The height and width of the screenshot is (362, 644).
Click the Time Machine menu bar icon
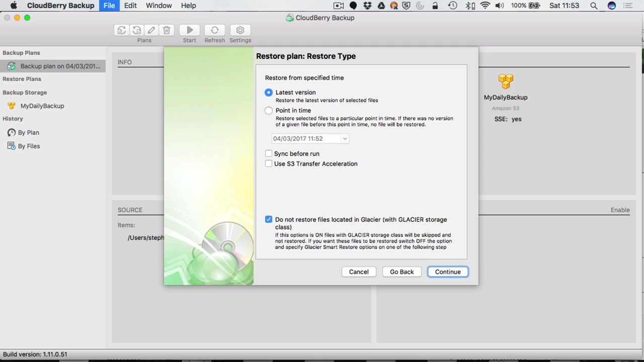tap(452, 6)
